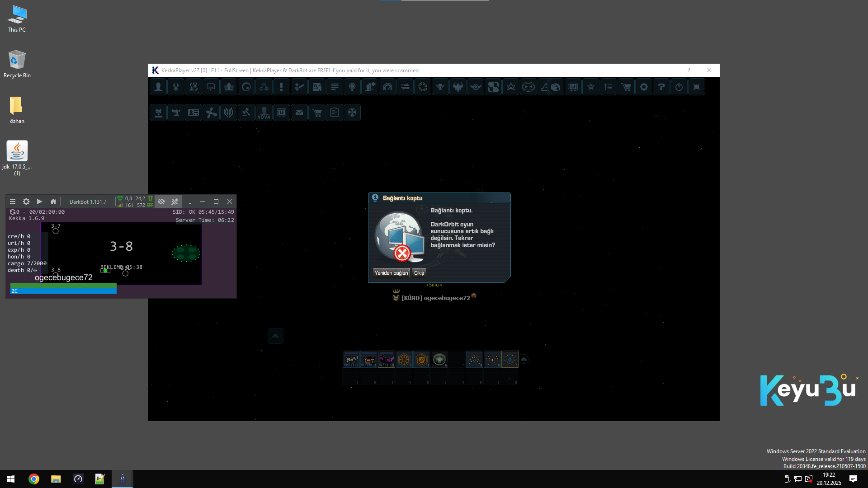The image size is (868, 488).
Task: Click the question mark help toolbar icon
Action: pyautogui.click(x=661, y=87)
